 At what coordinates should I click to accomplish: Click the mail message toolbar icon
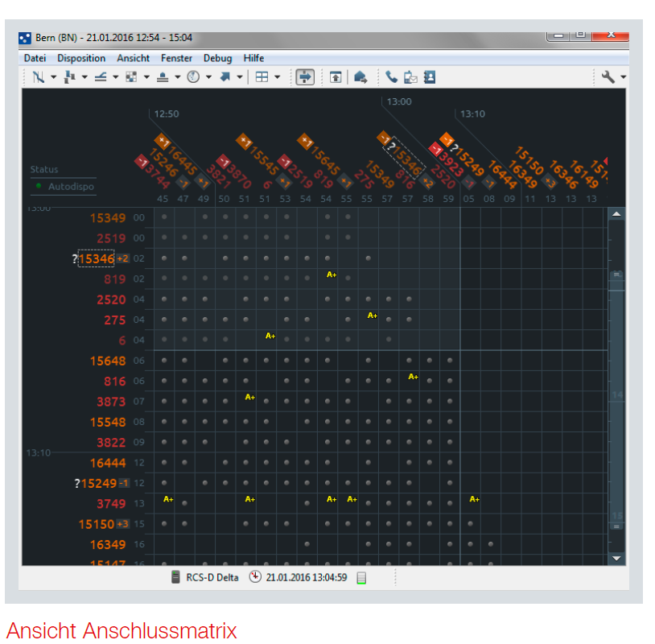(x=410, y=77)
